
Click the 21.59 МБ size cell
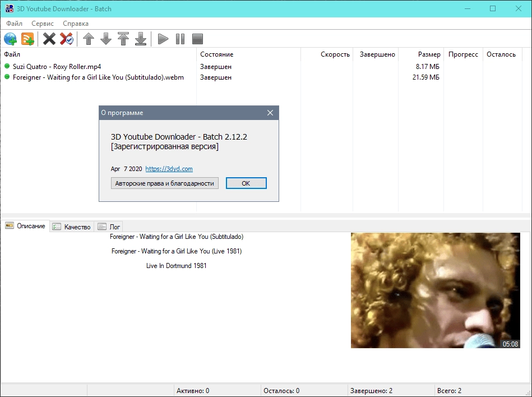tap(425, 77)
